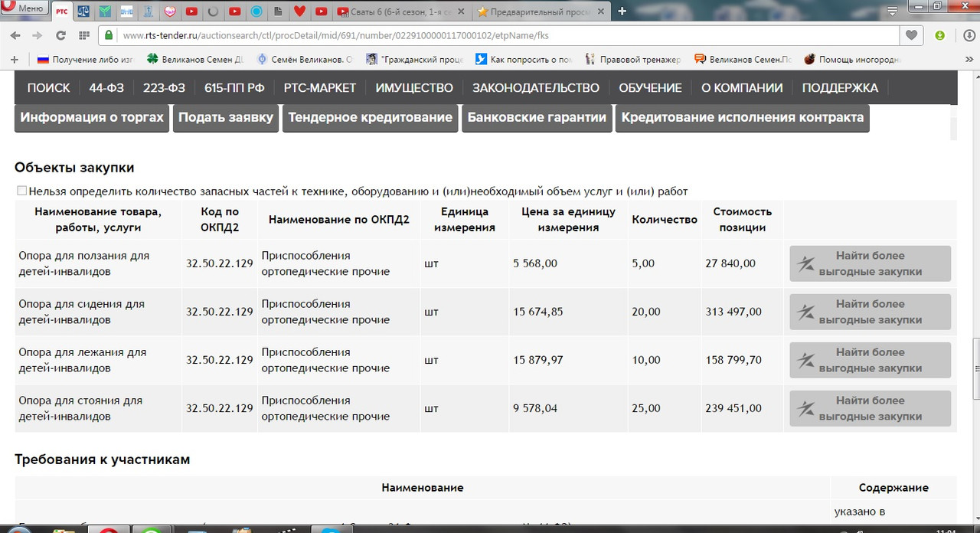This screenshot has width=980, height=533.
Task: Open a new tab with plus
Action: pyautogui.click(x=622, y=11)
